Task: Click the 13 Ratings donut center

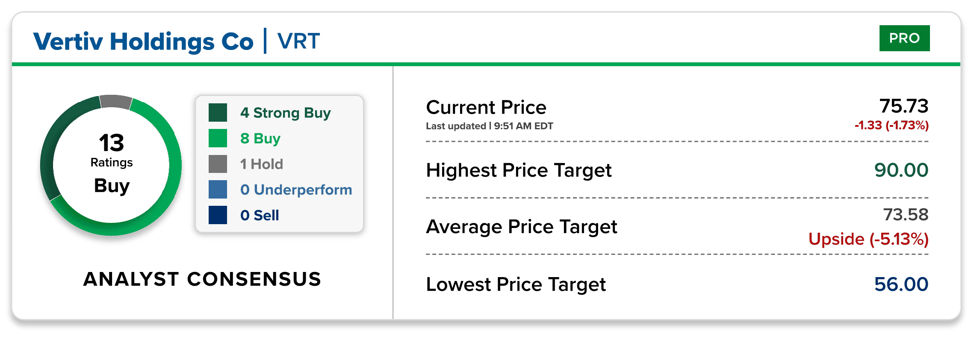Action: [111, 164]
